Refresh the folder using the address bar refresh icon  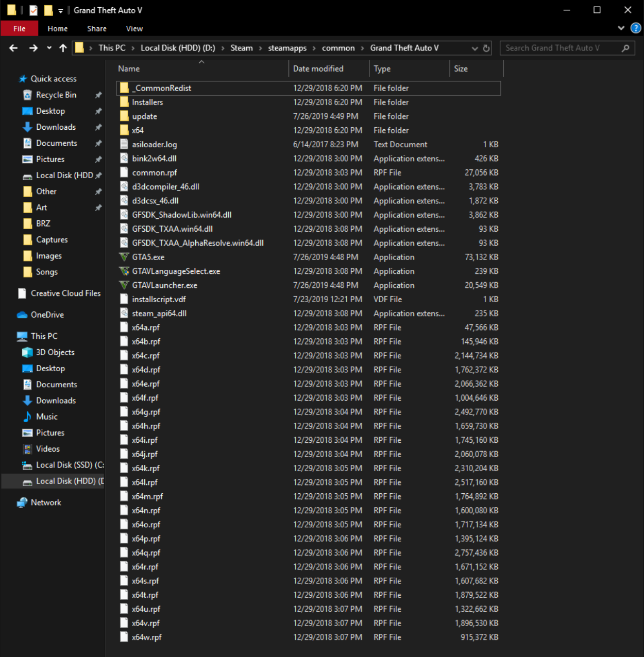coord(486,48)
